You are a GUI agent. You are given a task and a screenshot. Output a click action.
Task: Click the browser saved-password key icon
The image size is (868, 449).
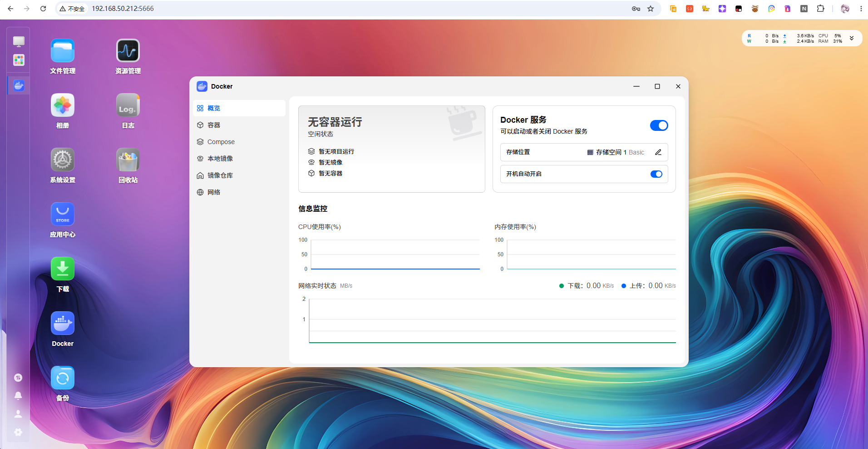point(636,9)
